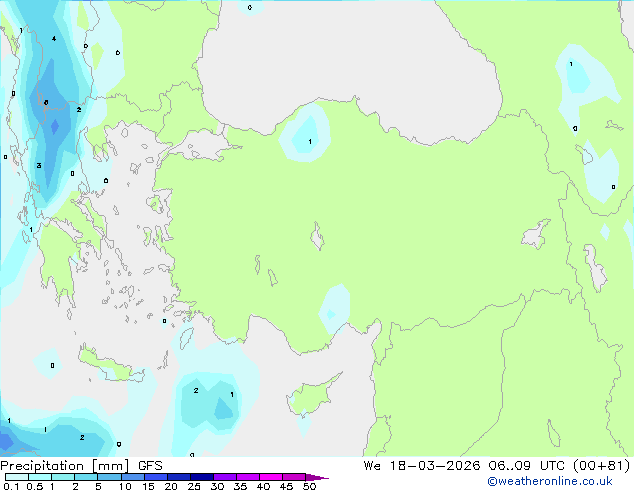Image resolution: width=634 pixels, height=490 pixels.
Task: Select the 5–10 mm legend color swatch
Action: click(109, 477)
